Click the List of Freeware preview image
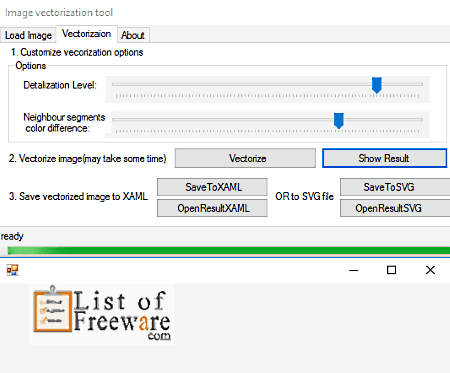This screenshot has width=450, height=373. point(102,314)
